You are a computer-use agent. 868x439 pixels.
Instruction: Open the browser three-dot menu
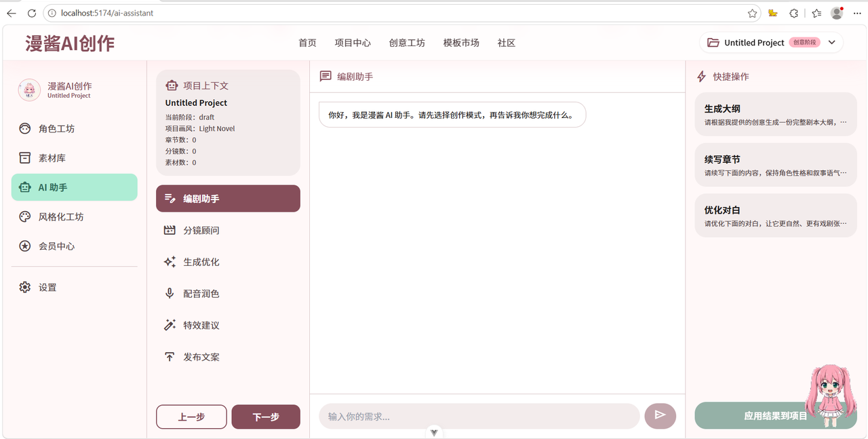[857, 13]
